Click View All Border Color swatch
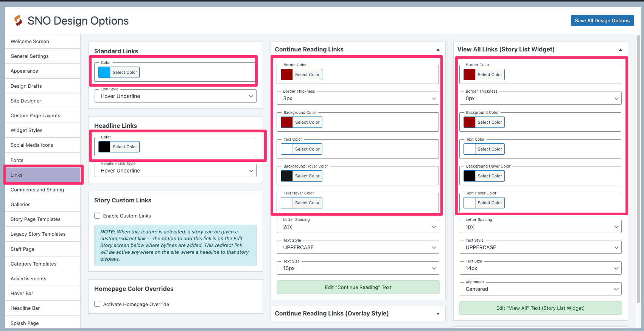 pyautogui.click(x=469, y=75)
